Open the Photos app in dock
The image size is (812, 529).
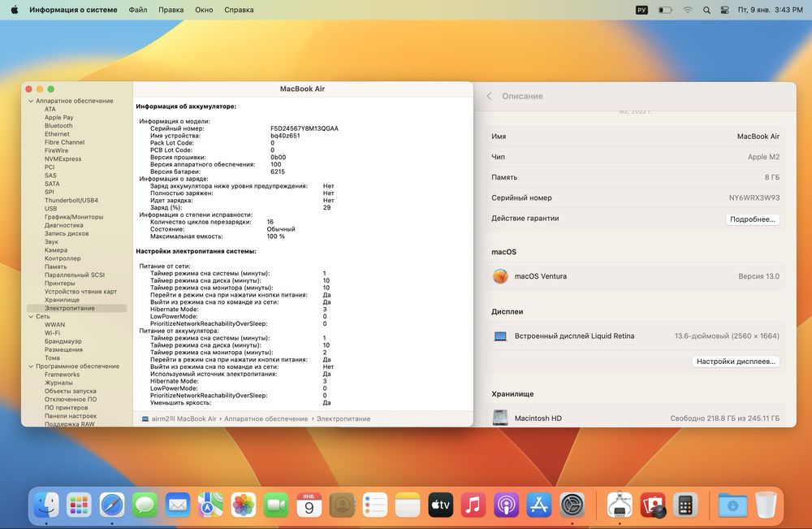click(244, 505)
